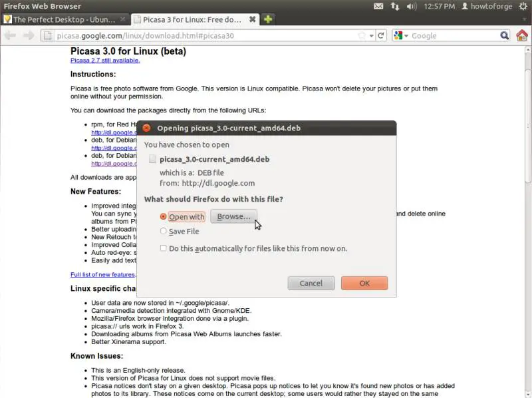
Task: Click the 12:57 PM clock
Action: 439,6
